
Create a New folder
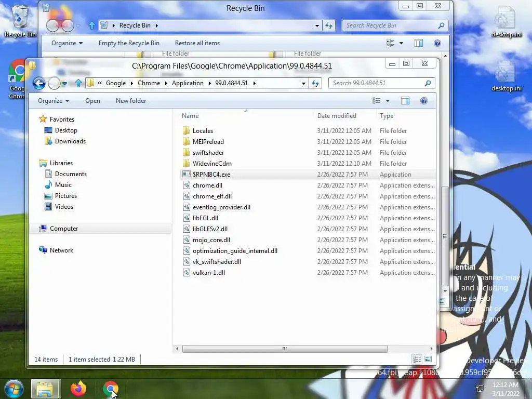coord(131,101)
